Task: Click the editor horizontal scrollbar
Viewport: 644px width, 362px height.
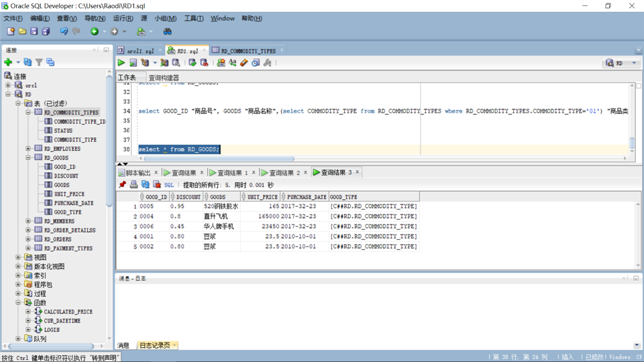Action: pyautogui.click(x=219, y=158)
